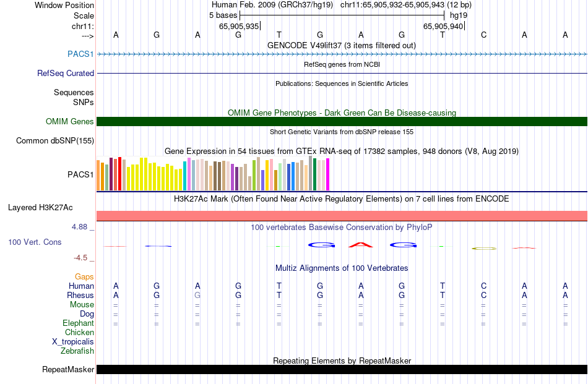Screen dimensions: 588x384
Task: Click the Scale label on the left
Action: point(84,15)
